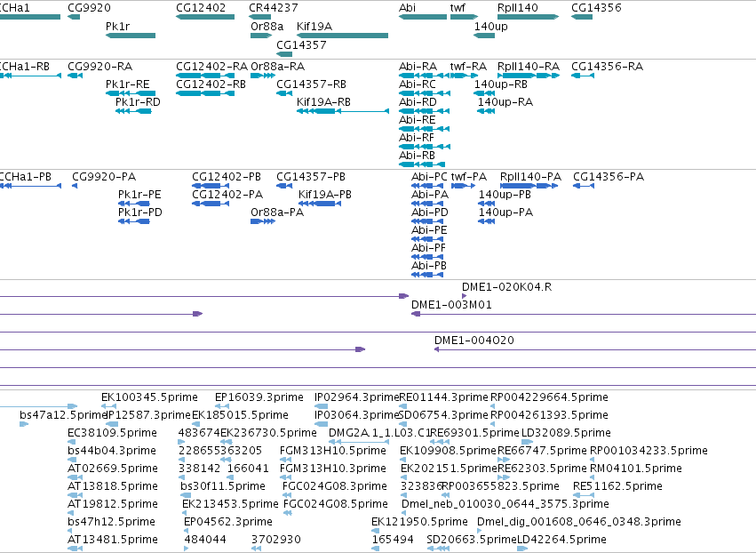This screenshot has width=756, height=553.
Task: Select transcript Abi-RB
Action: pos(422,164)
